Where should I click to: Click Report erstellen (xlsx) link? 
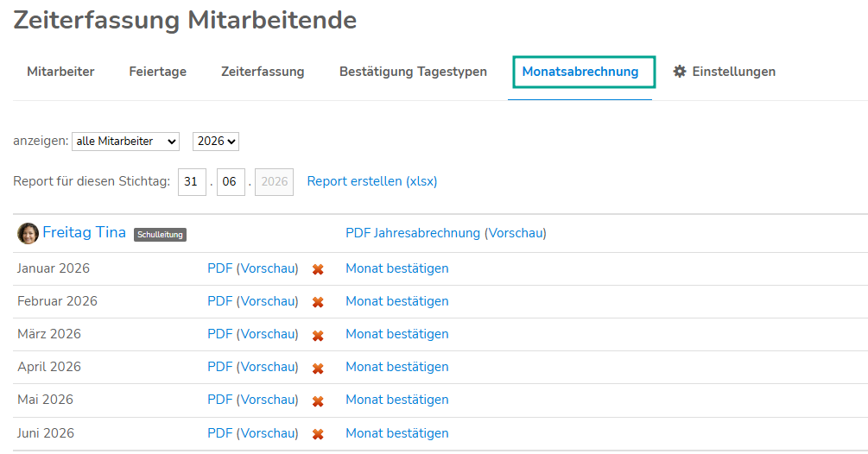pyautogui.click(x=372, y=181)
